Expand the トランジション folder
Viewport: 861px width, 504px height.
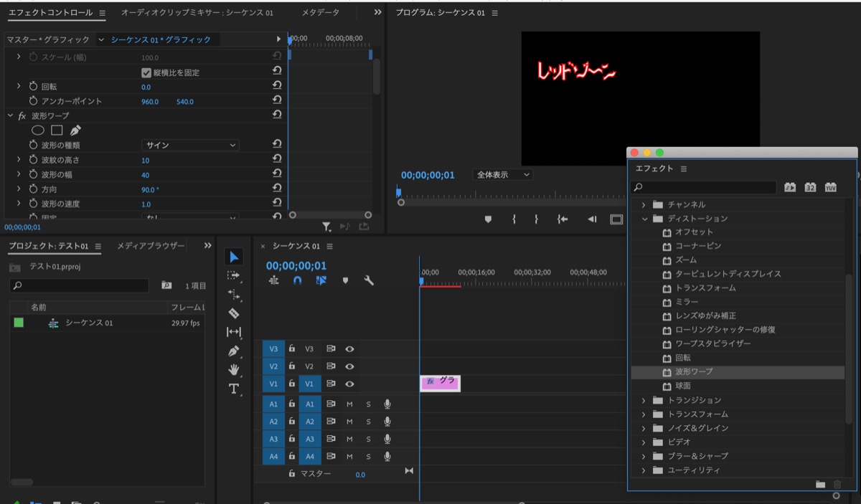644,400
